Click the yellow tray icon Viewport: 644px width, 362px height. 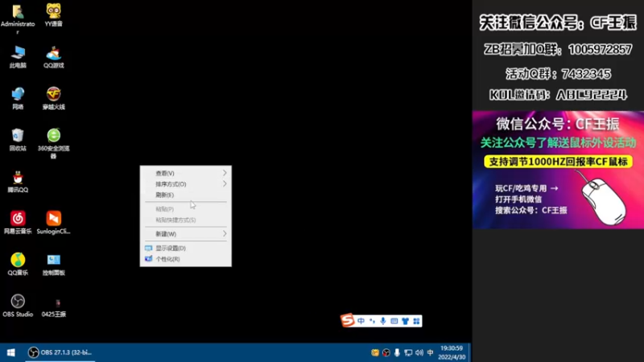pos(374,352)
